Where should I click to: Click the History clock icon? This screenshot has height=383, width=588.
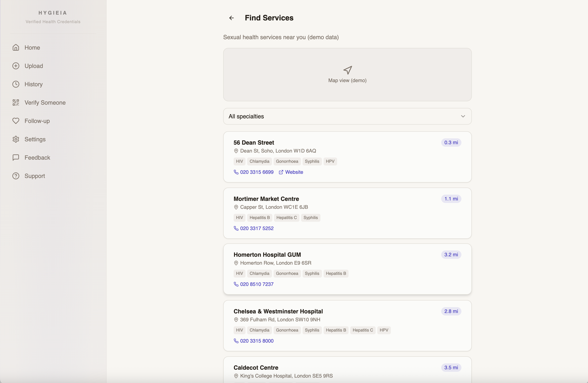pos(16,84)
